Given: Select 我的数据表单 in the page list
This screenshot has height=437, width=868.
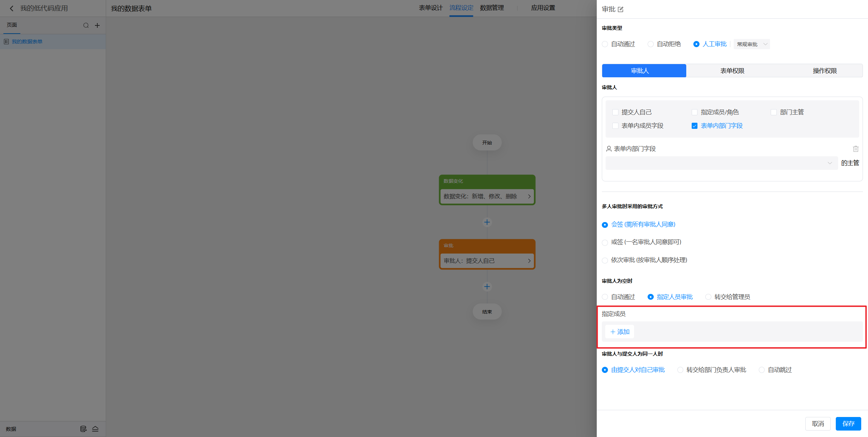Looking at the screenshot, I should tap(27, 42).
